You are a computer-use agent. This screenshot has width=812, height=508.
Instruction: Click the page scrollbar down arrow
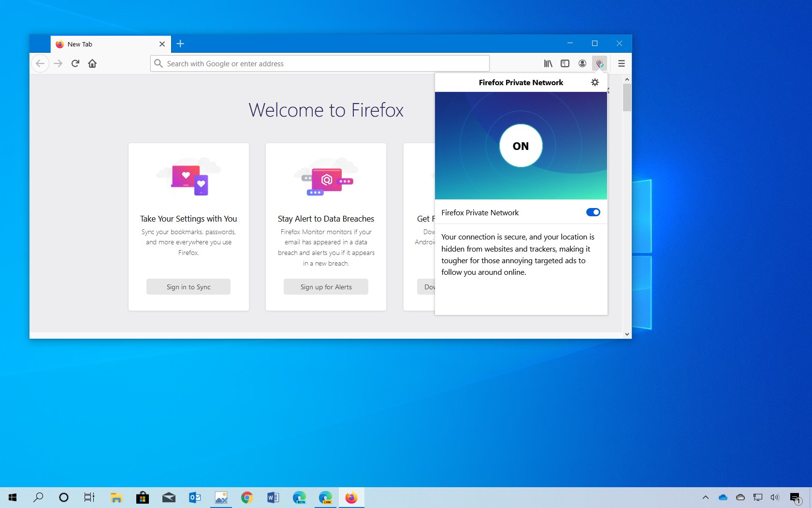[x=627, y=334]
